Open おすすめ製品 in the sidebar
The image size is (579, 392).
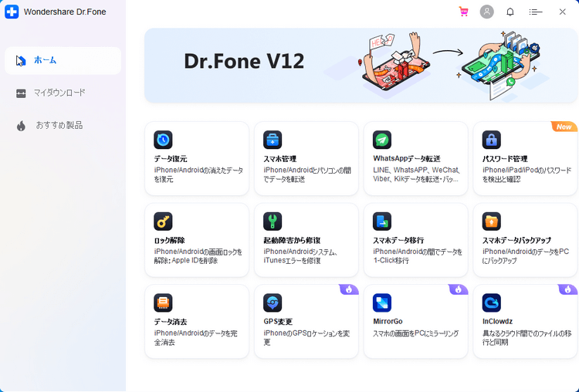click(63, 126)
